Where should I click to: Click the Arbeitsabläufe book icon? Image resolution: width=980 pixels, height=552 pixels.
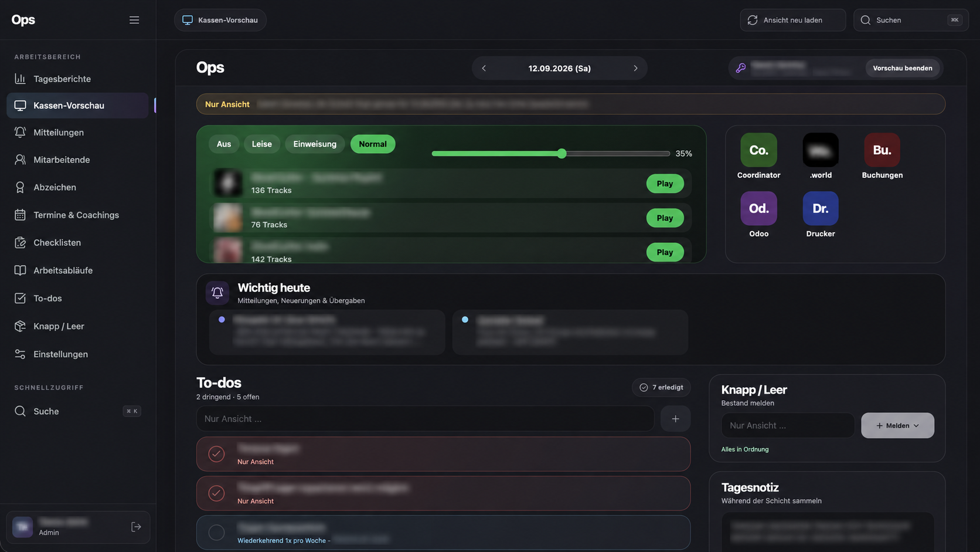(20, 270)
